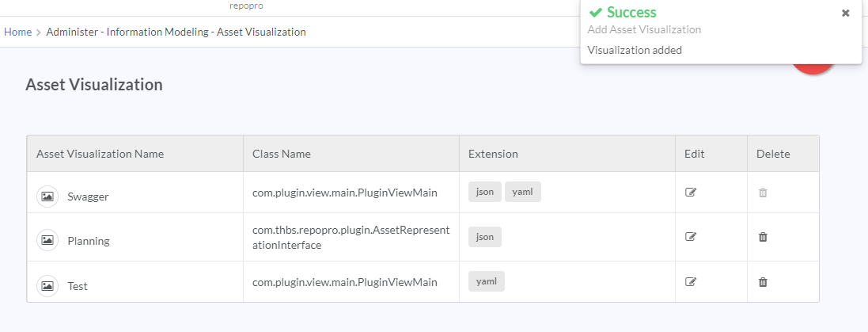This screenshot has height=332, width=868.
Task: Dismiss the Success notification
Action: click(845, 13)
